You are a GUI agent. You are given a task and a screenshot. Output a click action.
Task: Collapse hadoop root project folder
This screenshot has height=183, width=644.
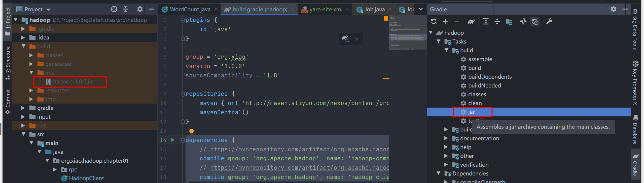click(16, 20)
